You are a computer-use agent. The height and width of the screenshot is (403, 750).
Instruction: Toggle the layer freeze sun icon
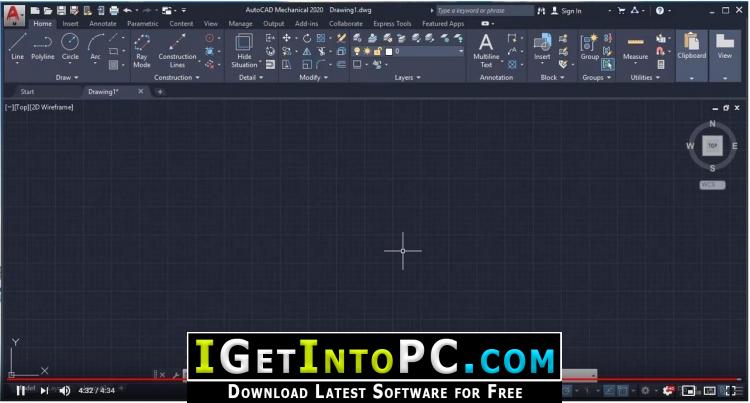point(367,51)
